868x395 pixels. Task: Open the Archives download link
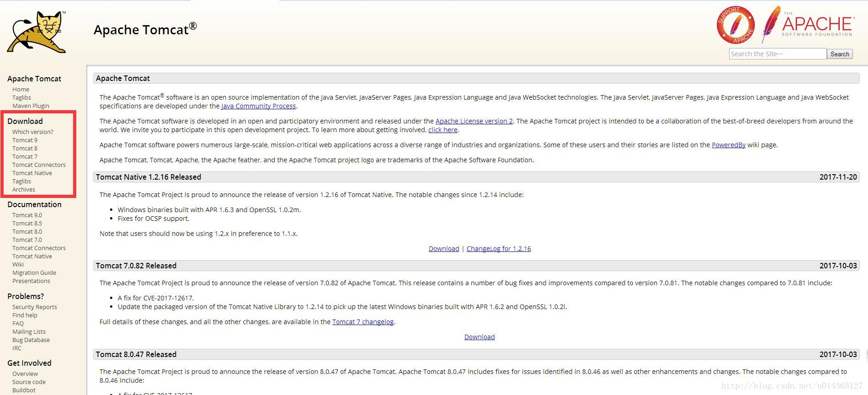pos(24,189)
